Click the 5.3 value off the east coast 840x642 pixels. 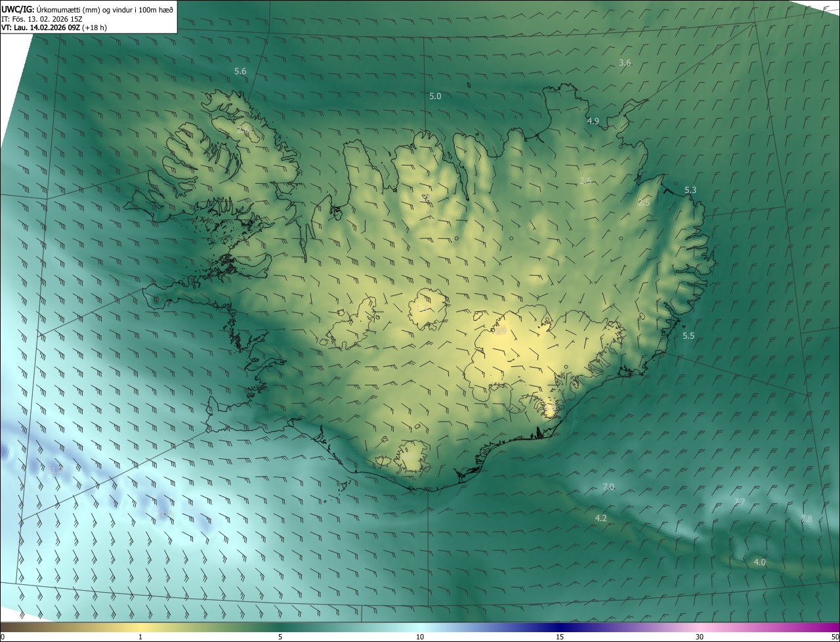pos(690,190)
